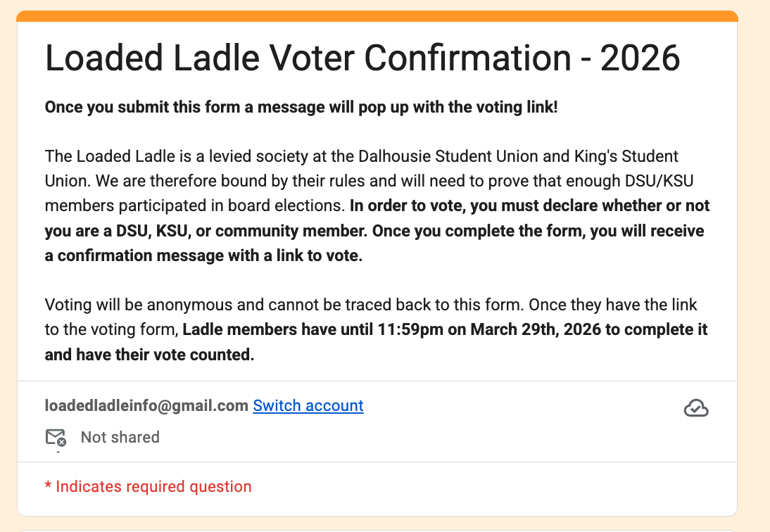Click the orange form header bar
This screenshot has width=770, height=532.
point(377,16)
